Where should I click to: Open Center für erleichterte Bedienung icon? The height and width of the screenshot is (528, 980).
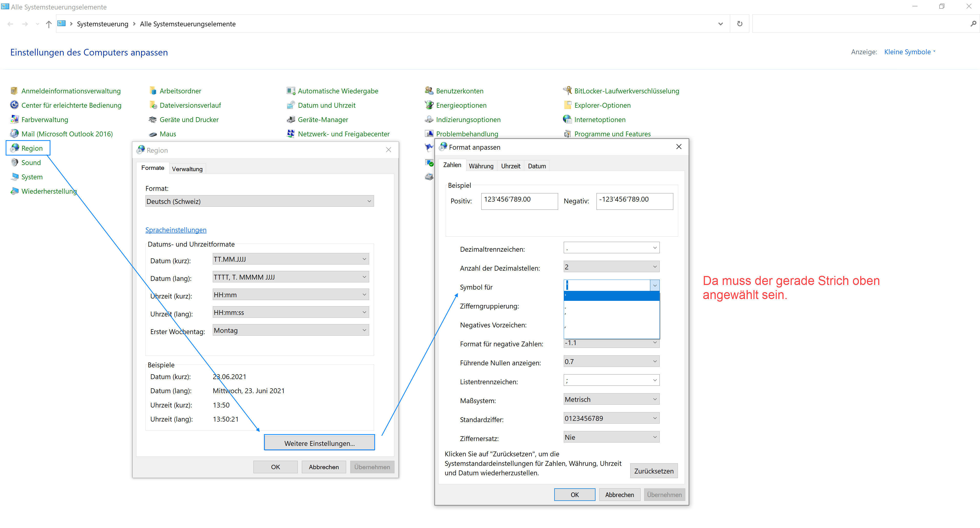14,105
